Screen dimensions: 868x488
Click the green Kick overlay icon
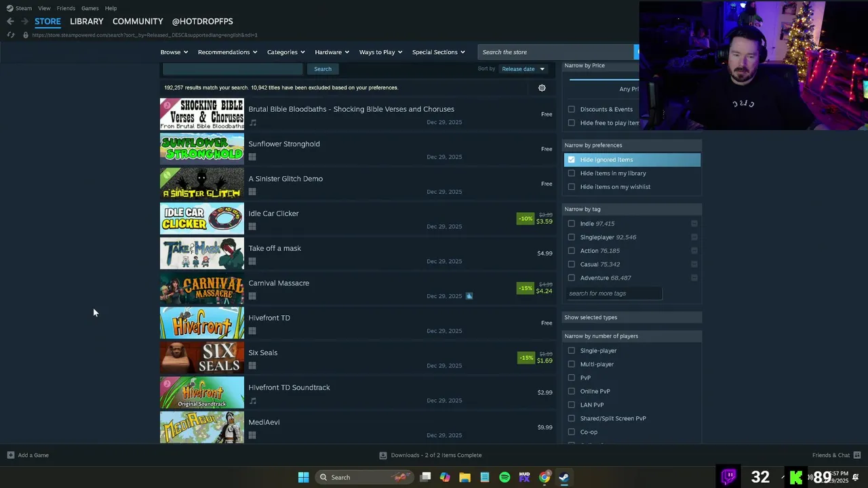[x=796, y=477]
